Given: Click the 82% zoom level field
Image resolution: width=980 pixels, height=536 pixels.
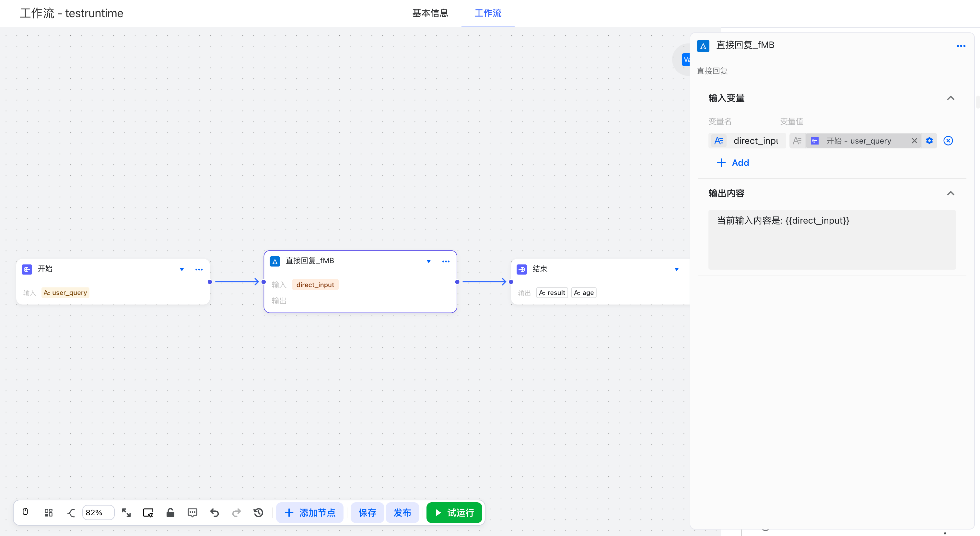Looking at the screenshot, I should 98,512.
